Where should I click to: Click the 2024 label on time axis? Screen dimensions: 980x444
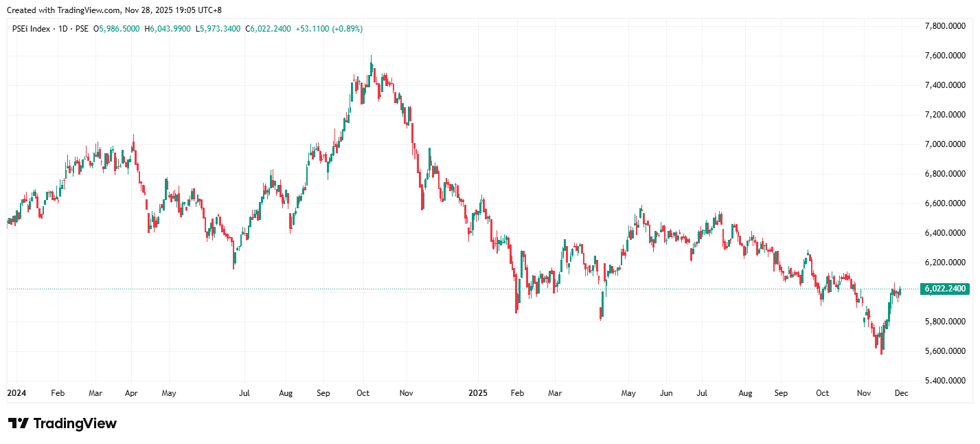coord(16,393)
